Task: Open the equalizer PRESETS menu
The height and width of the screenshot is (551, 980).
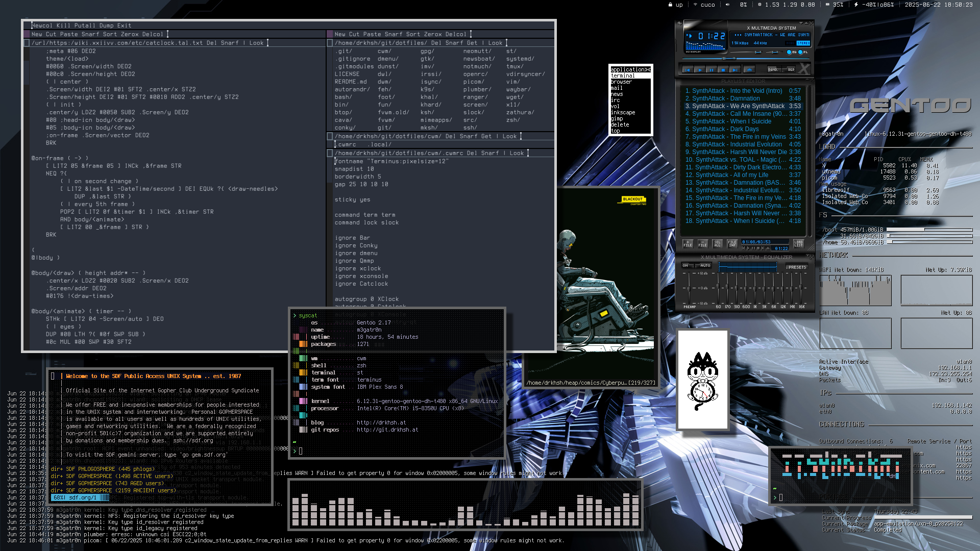Action: [x=797, y=267]
